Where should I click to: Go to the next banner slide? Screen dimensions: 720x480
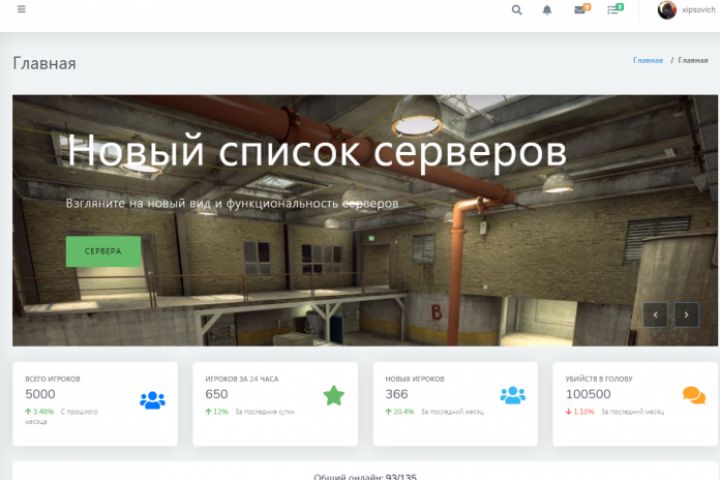click(686, 315)
